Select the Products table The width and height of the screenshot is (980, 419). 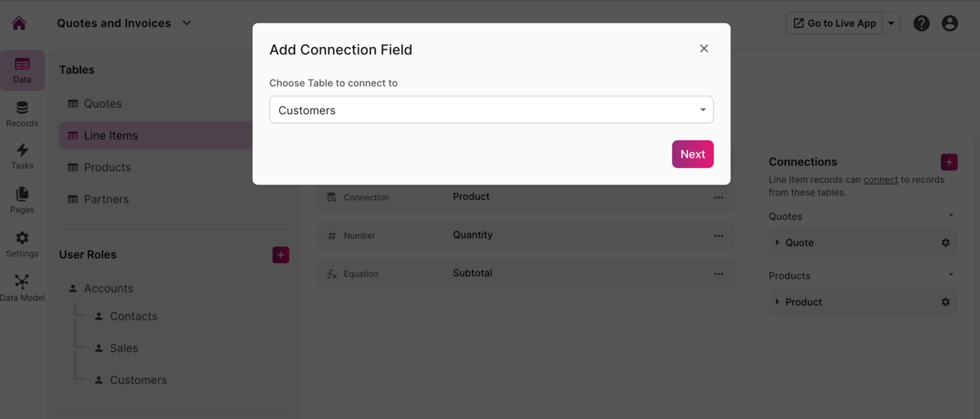coord(107,167)
